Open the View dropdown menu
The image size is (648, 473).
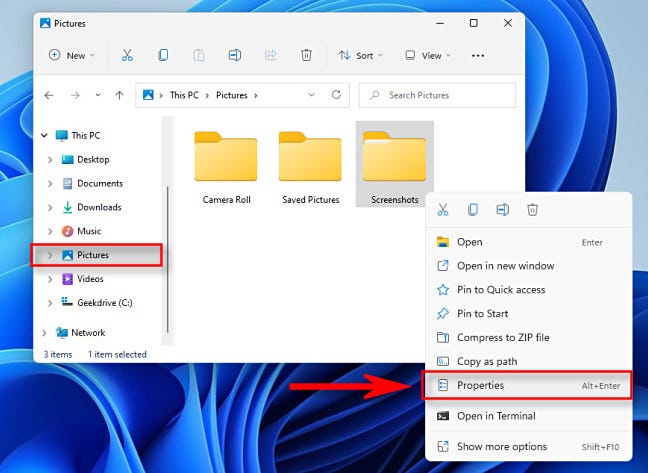(427, 55)
